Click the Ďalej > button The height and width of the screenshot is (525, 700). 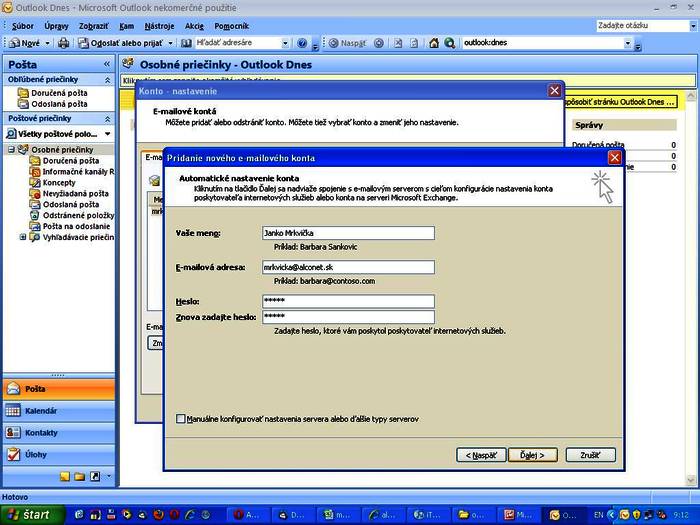tap(533, 455)
